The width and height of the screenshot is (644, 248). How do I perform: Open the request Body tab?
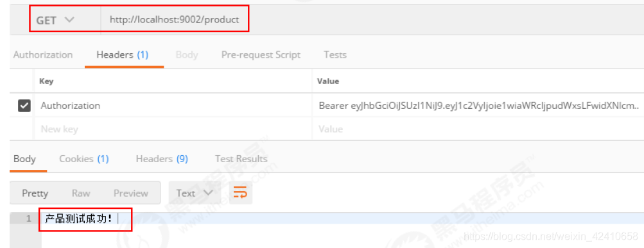point(186,54)
